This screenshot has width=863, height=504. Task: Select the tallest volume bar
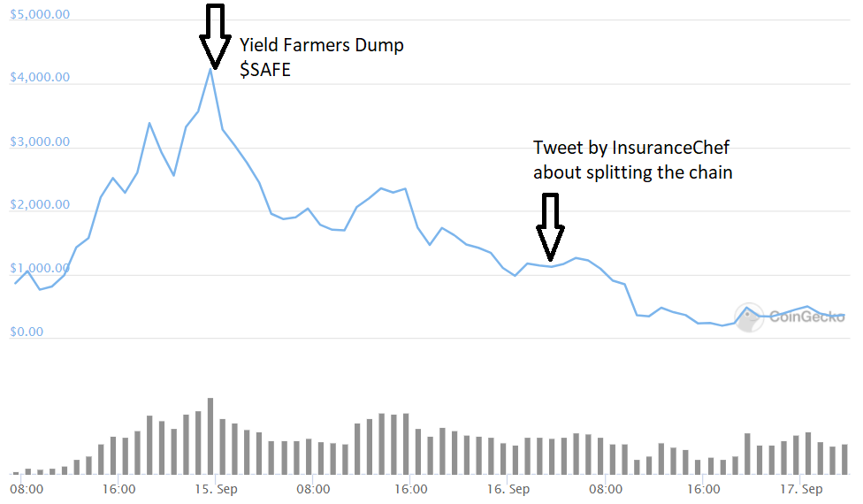pos(210,436)
